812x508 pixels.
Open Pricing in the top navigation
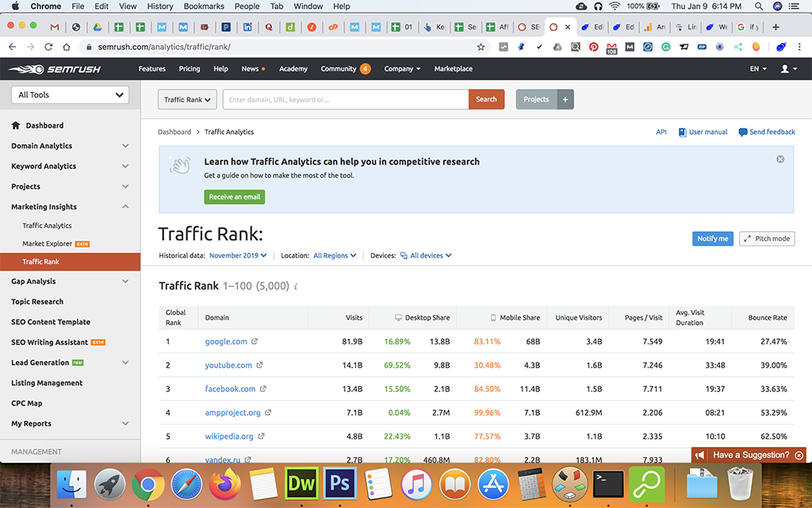(x=190, y=69)
